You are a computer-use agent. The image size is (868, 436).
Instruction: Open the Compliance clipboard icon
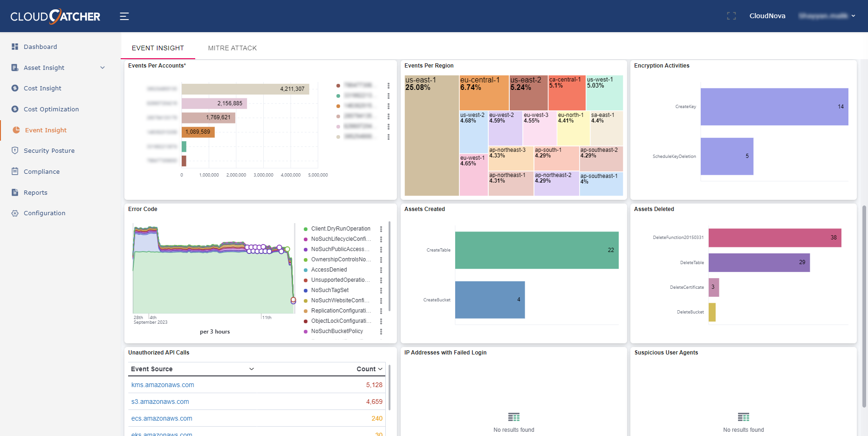[x=15, y=171]
